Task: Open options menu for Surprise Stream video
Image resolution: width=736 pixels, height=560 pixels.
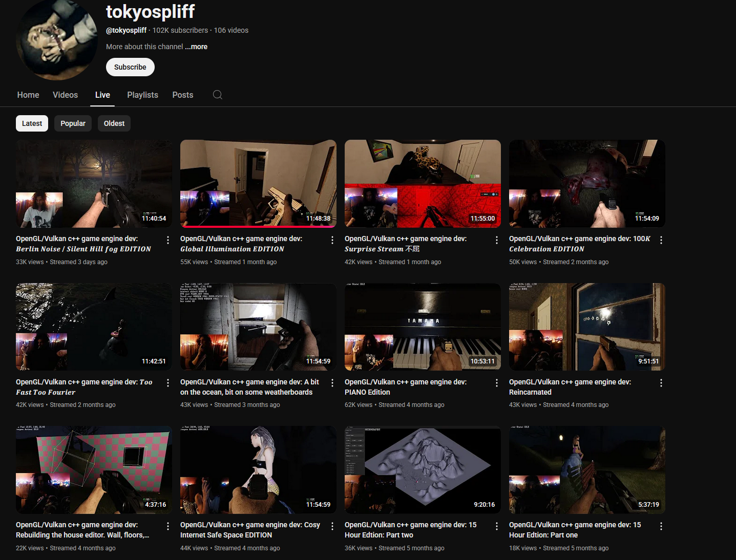Action: tap(497, 240)
